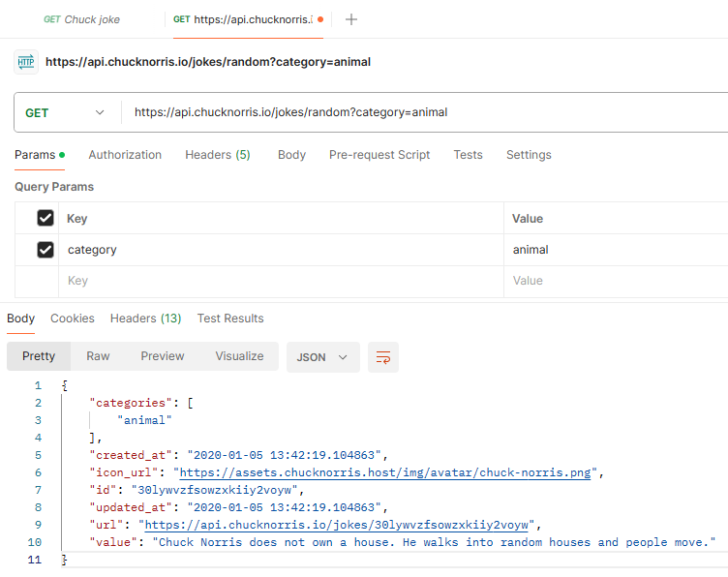Viewport: 728px width, 577px height.
Task: Toggle the select-all checkbox beside Key header
Action: [x=45, y=218]
